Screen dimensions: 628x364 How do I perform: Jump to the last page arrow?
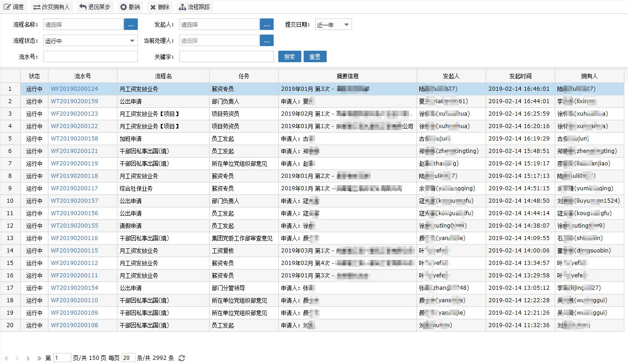click(39, 358)
